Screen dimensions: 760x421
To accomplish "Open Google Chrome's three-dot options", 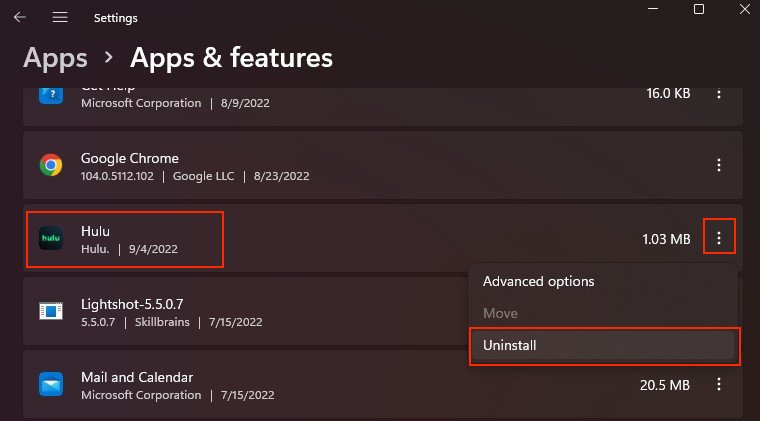I will pyautogui.click(x=719, y=165).
